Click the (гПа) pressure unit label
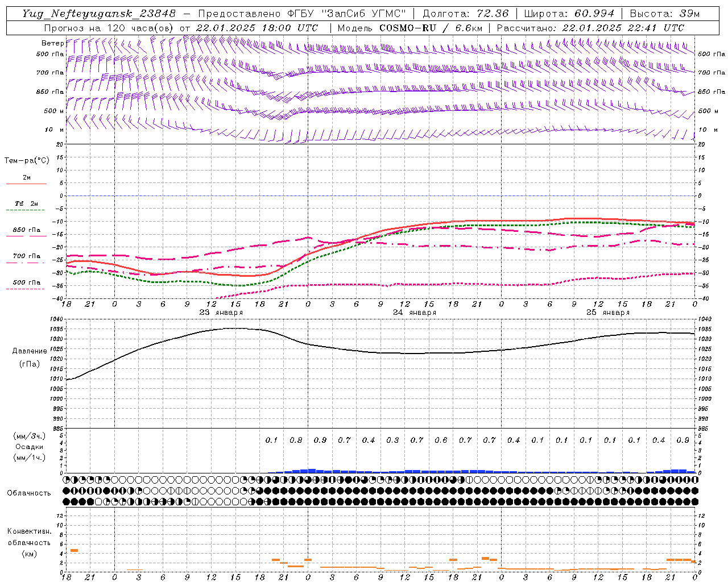Screen dimensions: 728x582 point(30,364)
